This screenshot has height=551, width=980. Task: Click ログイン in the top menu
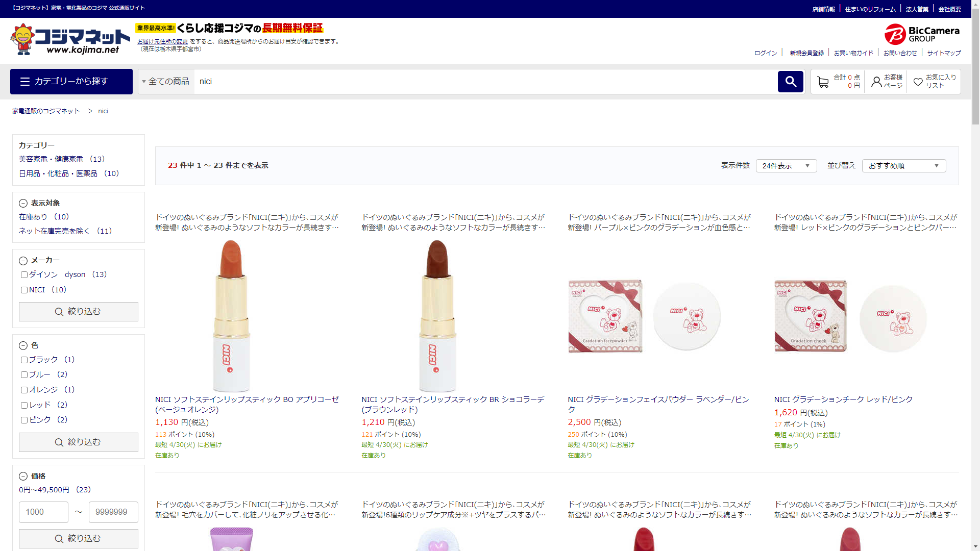tap(766, 53)
